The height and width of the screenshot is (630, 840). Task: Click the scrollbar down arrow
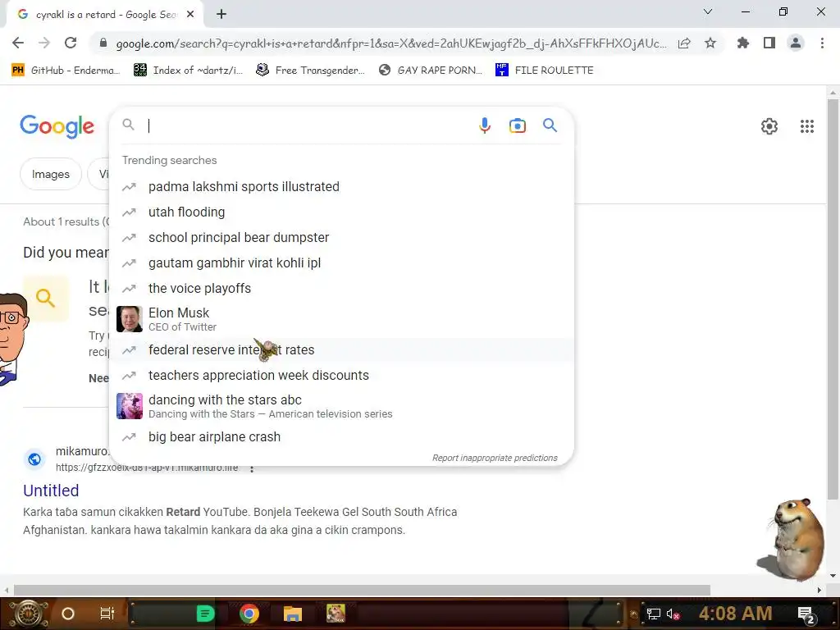833,576
